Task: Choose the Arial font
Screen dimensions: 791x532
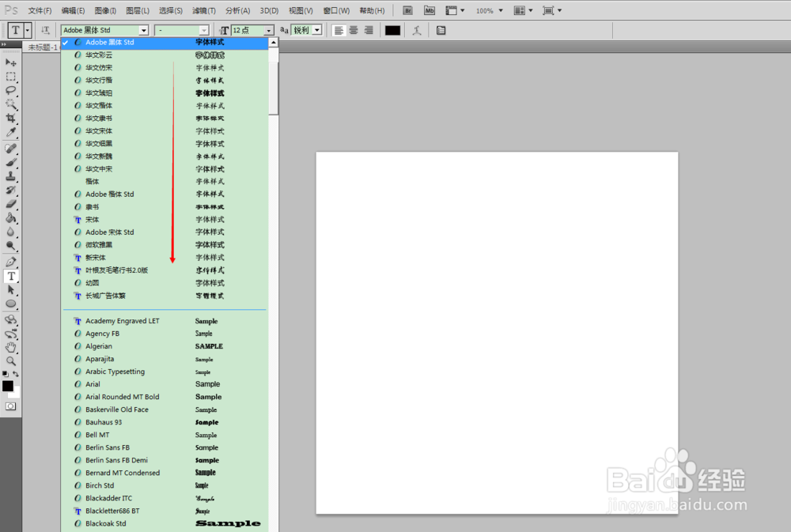Action: coord(165,384)
